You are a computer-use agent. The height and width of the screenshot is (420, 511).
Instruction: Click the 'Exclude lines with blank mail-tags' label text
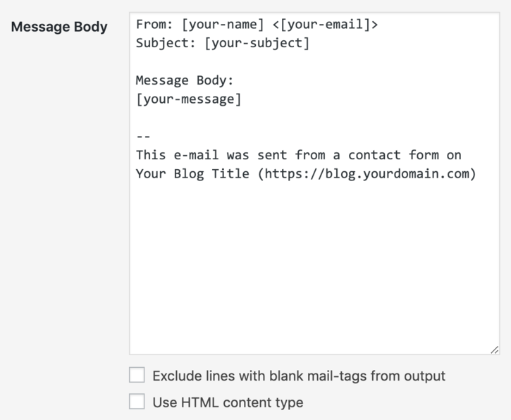pyautogui.click(x=299, y=376)
